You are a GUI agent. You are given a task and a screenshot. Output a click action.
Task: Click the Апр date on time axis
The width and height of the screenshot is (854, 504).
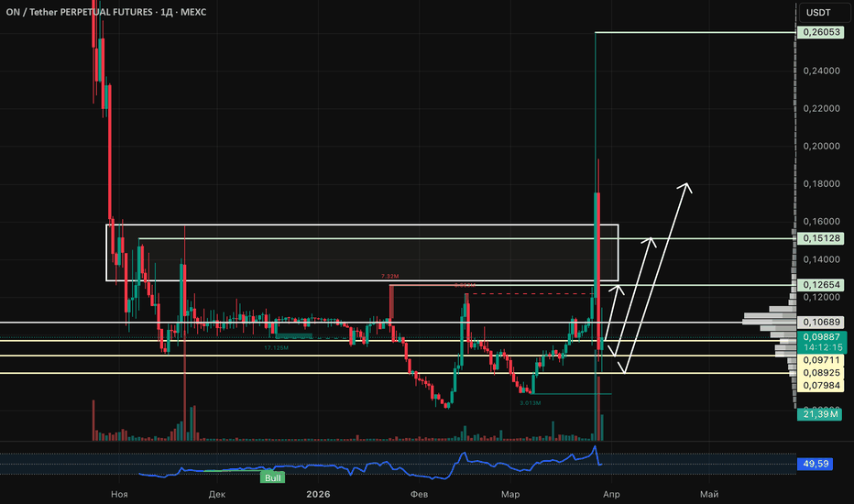(611, 494)
